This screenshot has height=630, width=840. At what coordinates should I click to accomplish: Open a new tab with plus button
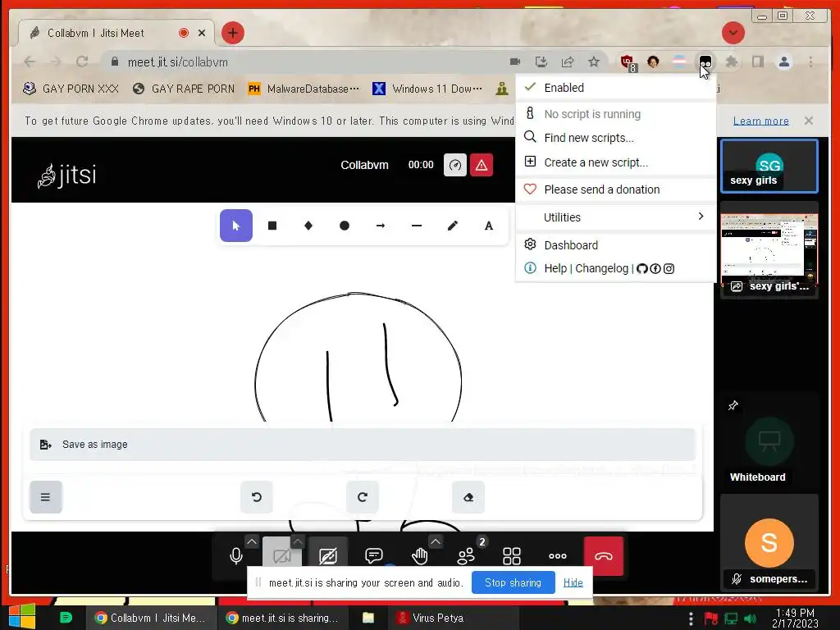232,33
